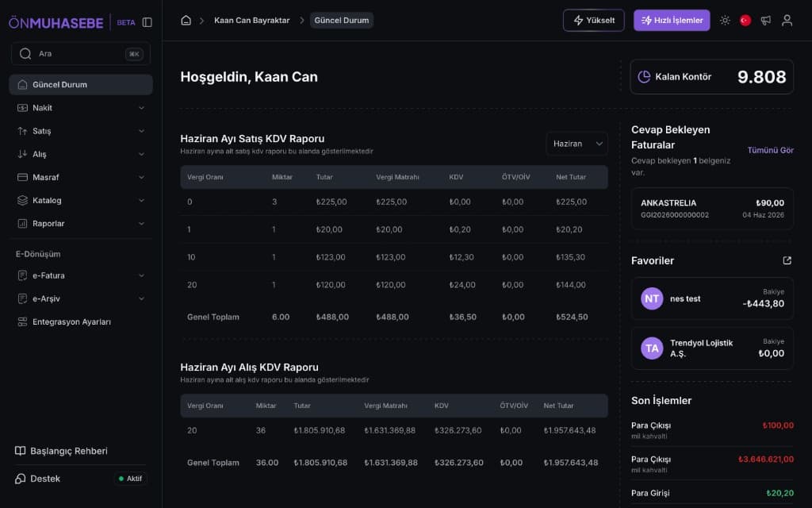Open the Başlangıç Rehberi guide
Viewport: 812px width, 508px height.
tap(61, 451)
